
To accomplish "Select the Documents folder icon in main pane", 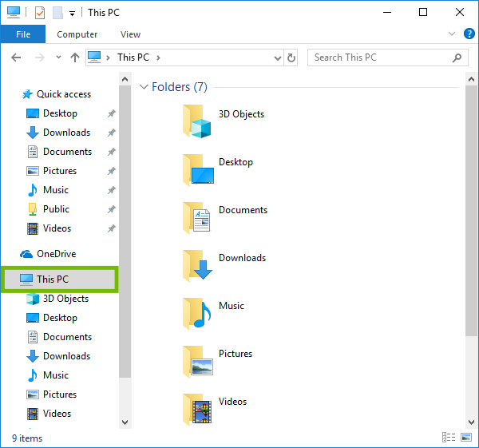I will tap(197, 217).
